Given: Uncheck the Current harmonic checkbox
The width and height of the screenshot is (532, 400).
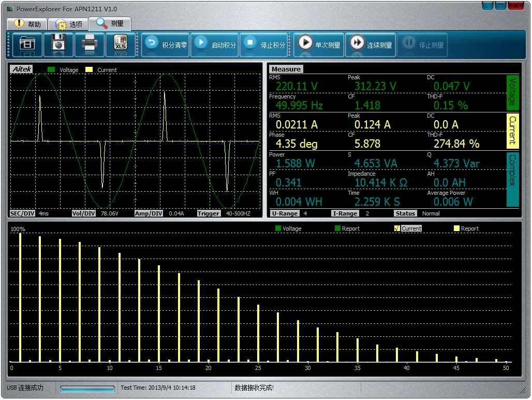Looking at the screenshot, I should click(397, 228).
